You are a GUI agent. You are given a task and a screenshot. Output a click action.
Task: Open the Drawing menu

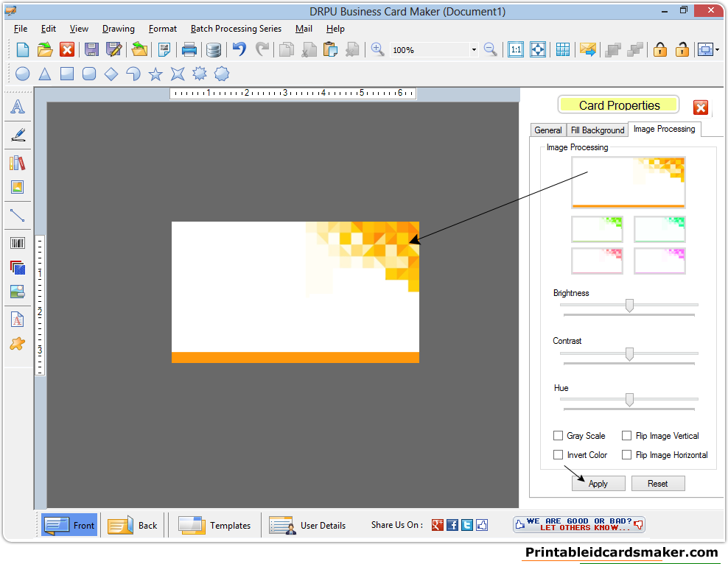119,29
